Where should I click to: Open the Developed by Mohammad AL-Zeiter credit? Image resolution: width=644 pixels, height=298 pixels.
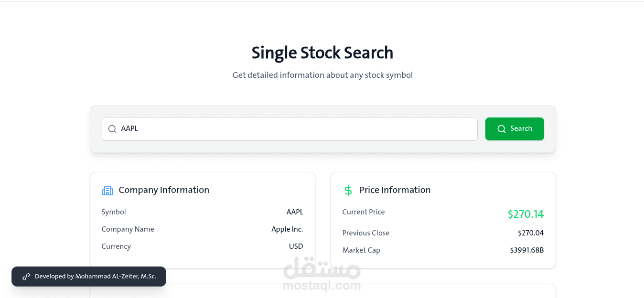point(95,277)
